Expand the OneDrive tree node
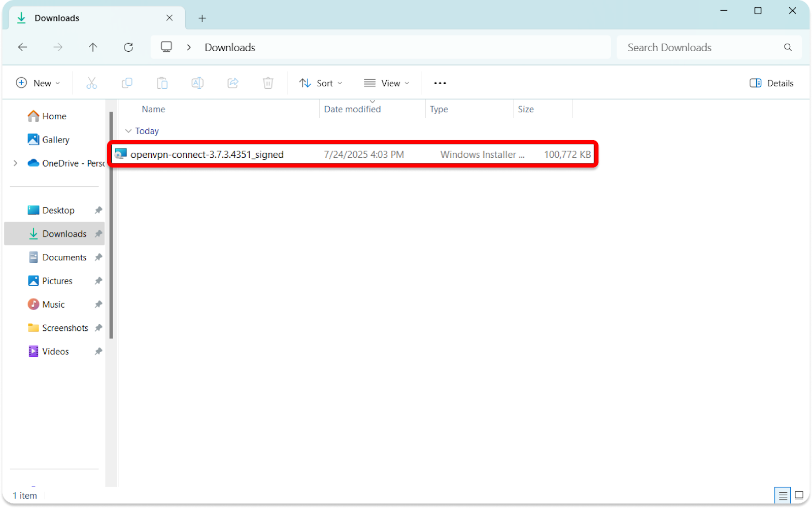Image resolution: width=812 pixels, height=508 pixels. click(x=15, y=163)
